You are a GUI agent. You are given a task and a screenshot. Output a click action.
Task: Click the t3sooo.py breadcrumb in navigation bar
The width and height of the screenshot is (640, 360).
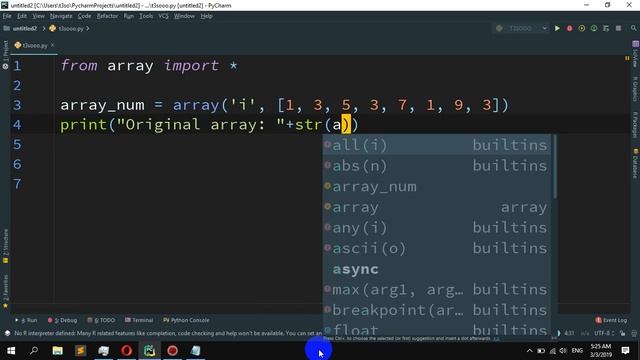[x=67, y=29]
